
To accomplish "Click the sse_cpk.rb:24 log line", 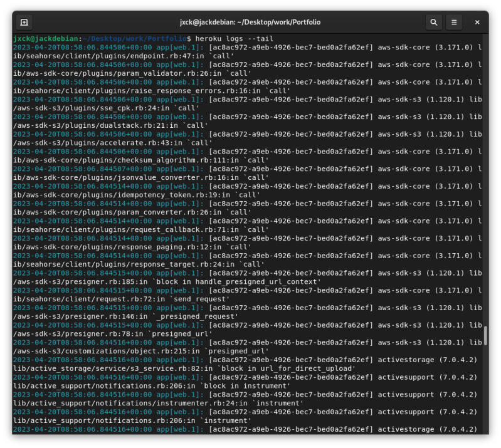I will click(x=106, y=108).
